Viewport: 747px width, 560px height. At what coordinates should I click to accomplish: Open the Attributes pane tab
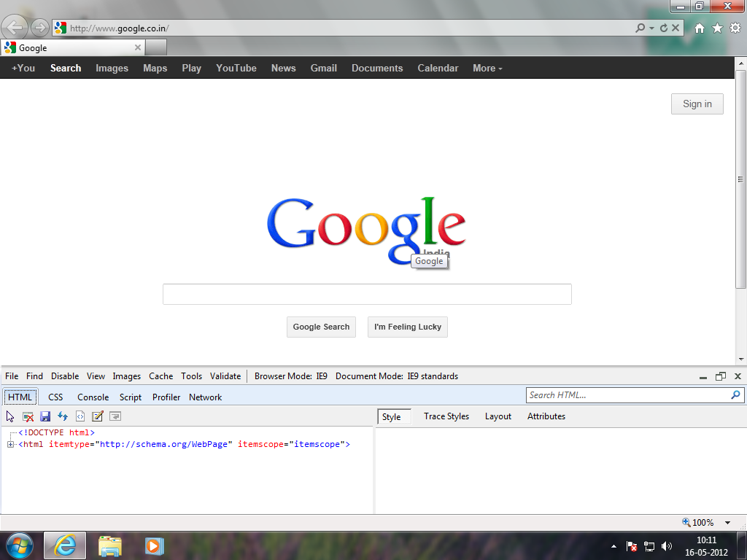(546, 416)
